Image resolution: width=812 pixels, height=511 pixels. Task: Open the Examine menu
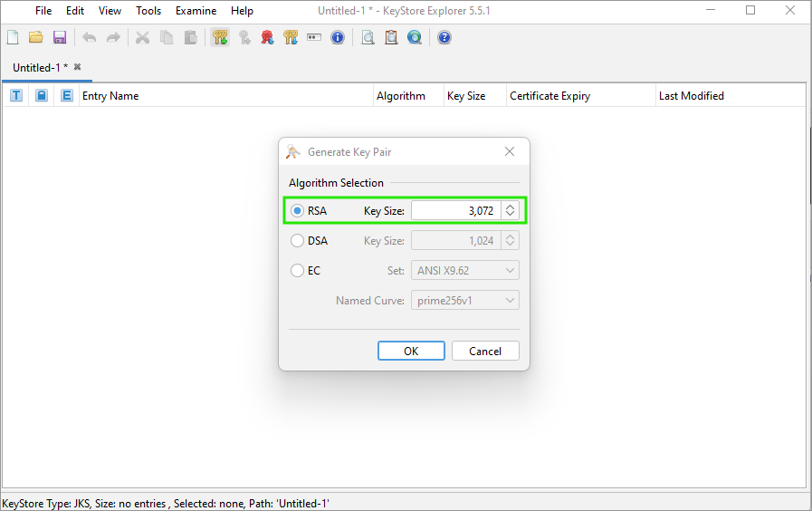pos(196,11)
